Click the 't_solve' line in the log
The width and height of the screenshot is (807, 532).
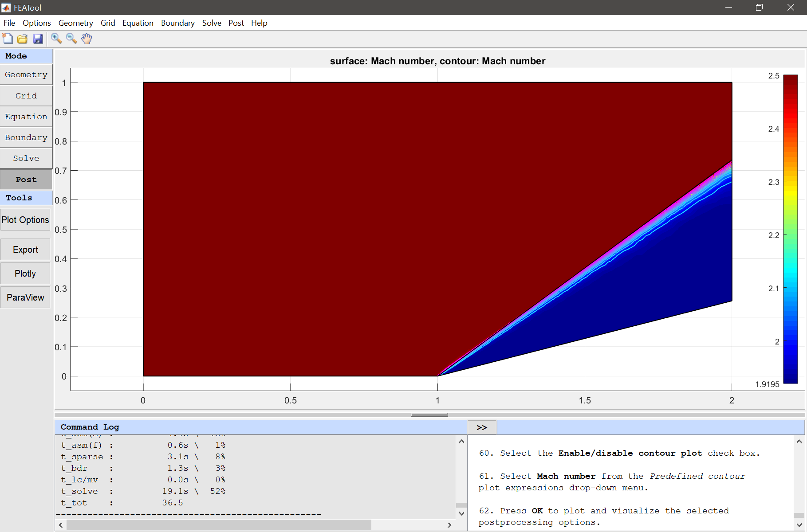(x=143, y=491)
